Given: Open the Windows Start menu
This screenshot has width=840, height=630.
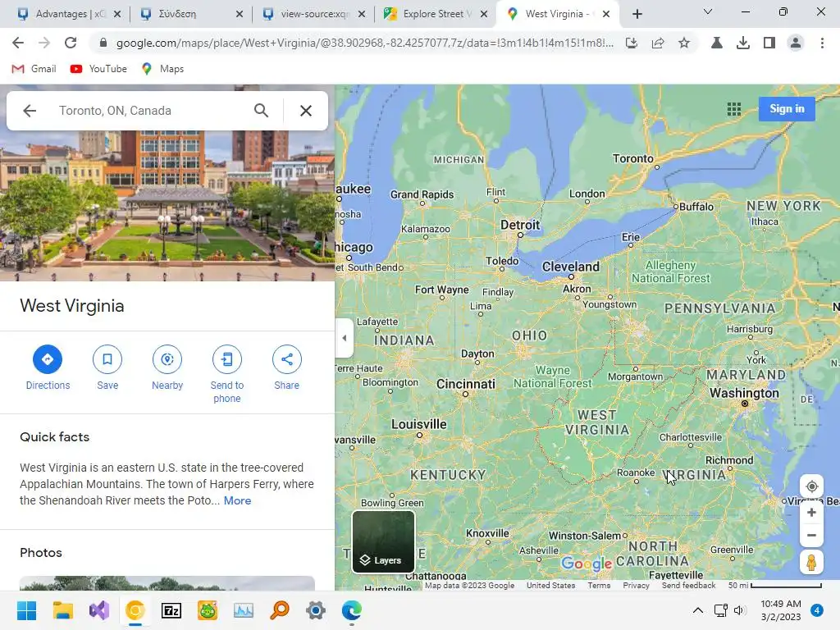Looking at the screenshot, I should [26, 610].
